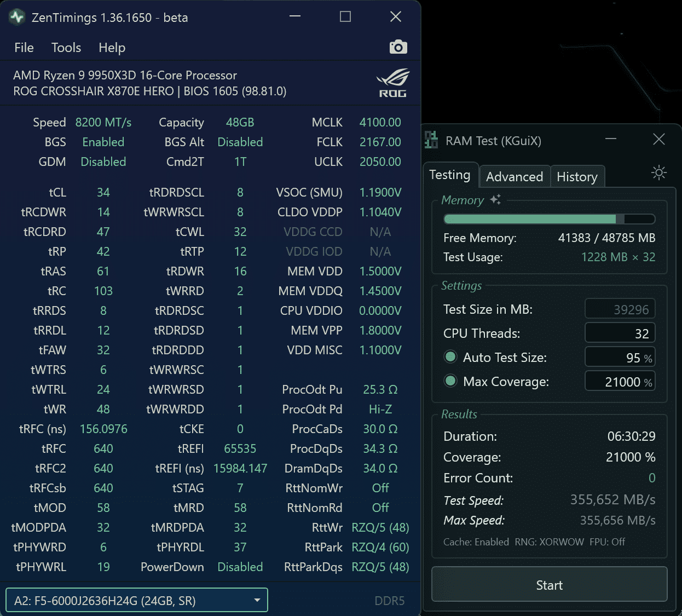Click the 8200 MT/s speed value
This screenshot has height=616, width=682.
pos(103,122)
